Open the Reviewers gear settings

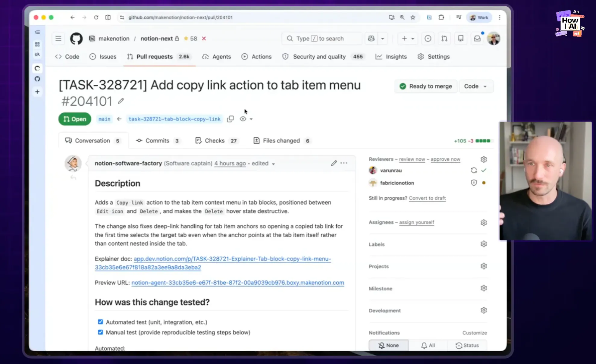click(x=484, y=159)
